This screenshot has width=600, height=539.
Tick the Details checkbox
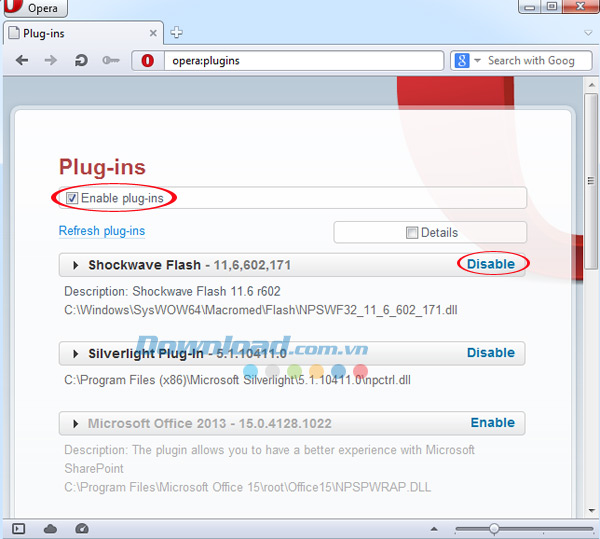click(412, 233)
